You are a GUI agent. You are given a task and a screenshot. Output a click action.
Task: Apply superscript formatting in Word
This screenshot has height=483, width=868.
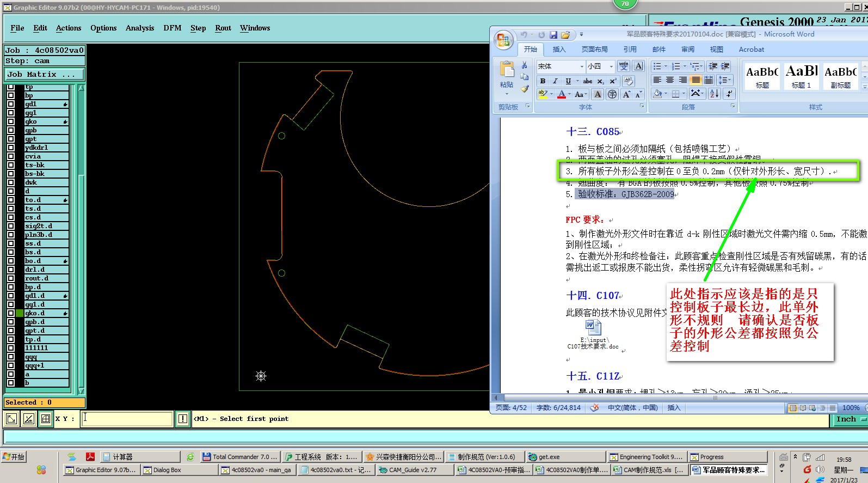coord(613,81)
